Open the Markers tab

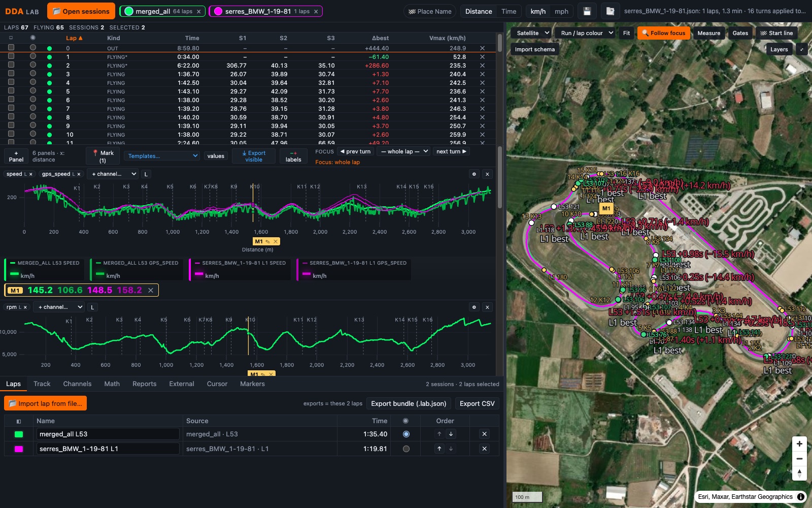(252, 384)
